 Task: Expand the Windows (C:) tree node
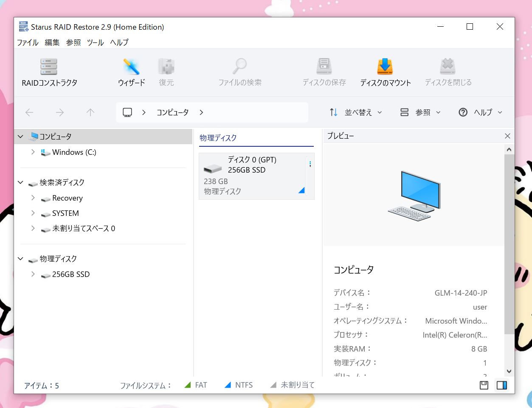tap(33, 152)
